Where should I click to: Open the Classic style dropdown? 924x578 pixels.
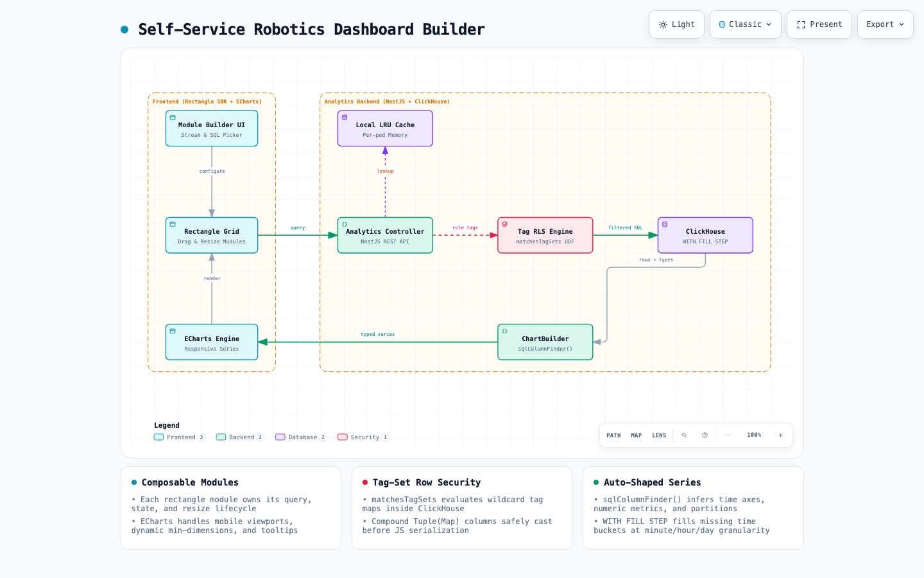(746, 24)
